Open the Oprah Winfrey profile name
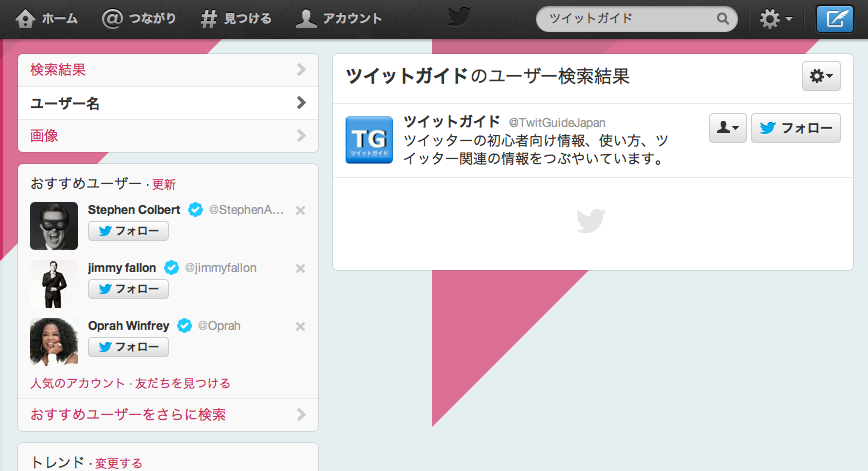This screenshot has width=868, height=471. click(128, 326)
